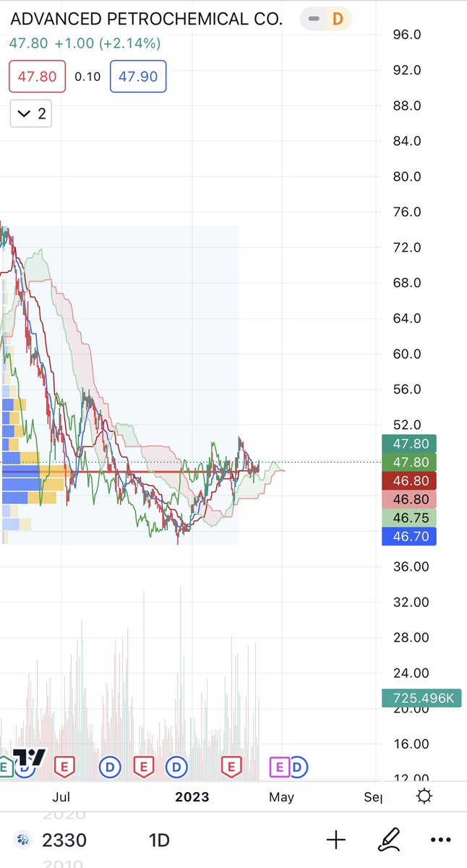Screen dimensions: 467x868
Task: Expand the collapsed indicators chevron labeled 2
Action: [31, 114]
